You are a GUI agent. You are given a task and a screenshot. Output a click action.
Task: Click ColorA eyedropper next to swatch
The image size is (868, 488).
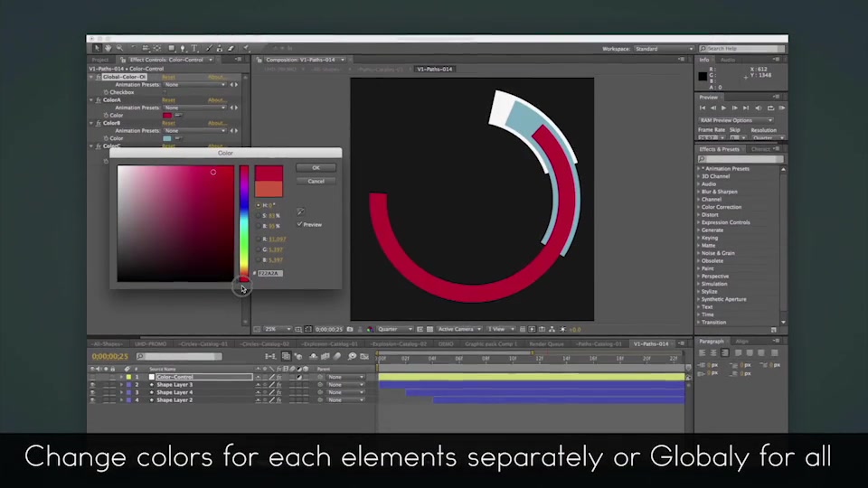(x=178, y=115)
